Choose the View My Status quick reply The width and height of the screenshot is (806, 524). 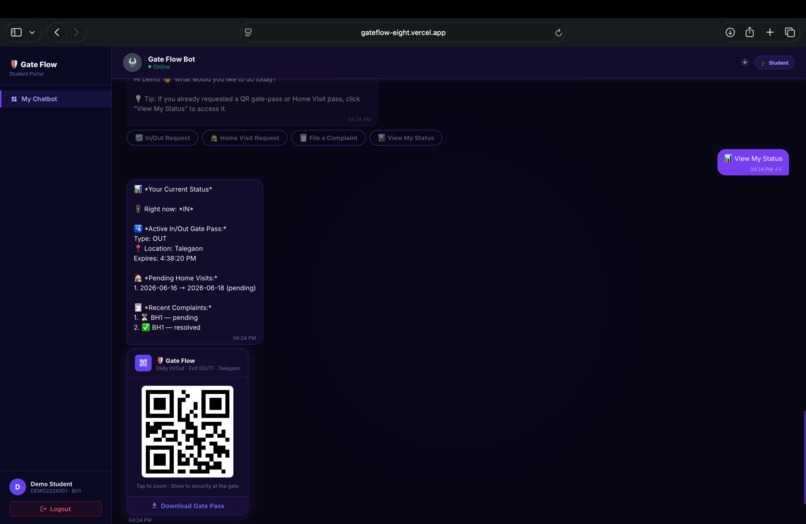click(x=406, y=138)
